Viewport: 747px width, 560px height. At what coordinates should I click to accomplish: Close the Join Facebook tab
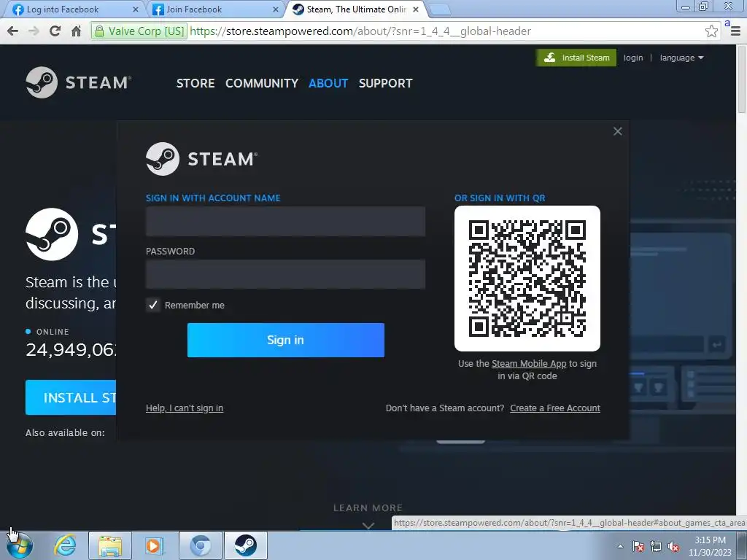coord(275,9)
